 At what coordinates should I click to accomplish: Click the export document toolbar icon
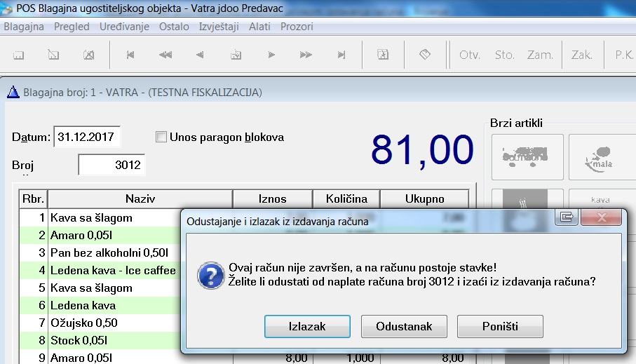pyautogui.click(x=383, y=55)
